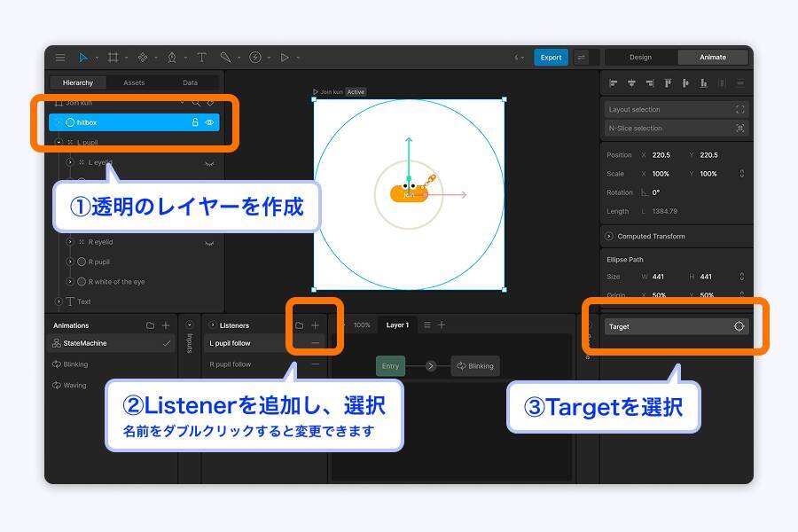
Task: Toggle visibility of the hitbox layer
Action: coord(208,122)
